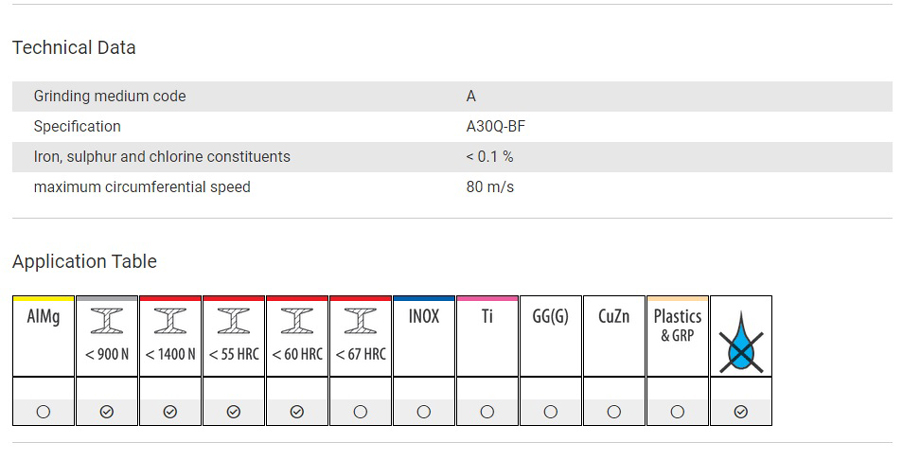Click the red color bar above < 1400 N
This screenshot has height=450, width=900.
tap(170, 298)
